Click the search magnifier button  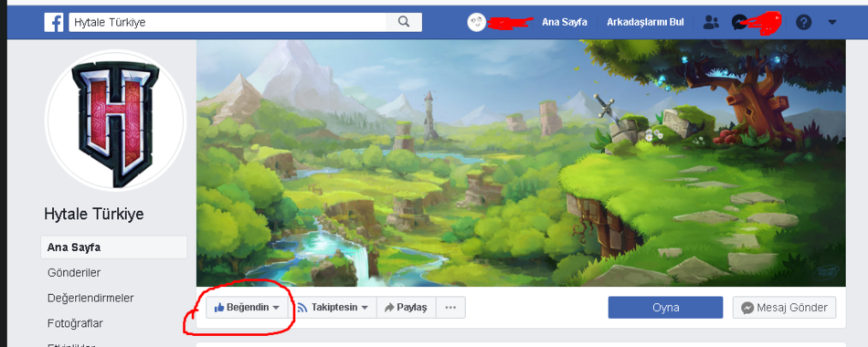click(x=404, y=22)
